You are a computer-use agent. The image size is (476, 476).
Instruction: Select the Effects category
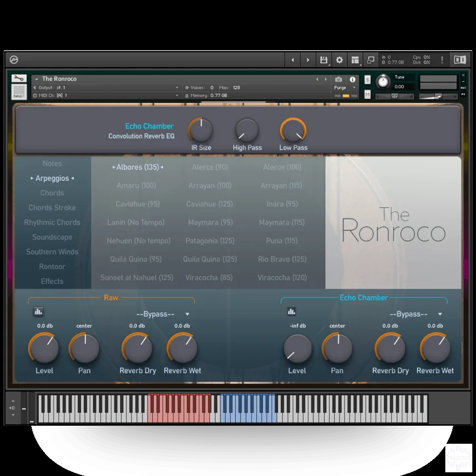tap(52, 281)
